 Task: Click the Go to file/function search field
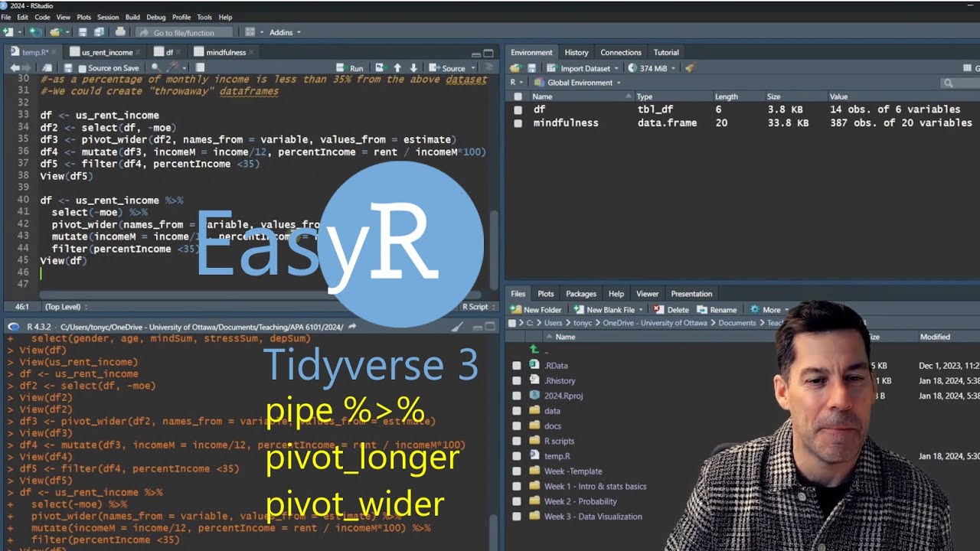click(x=184, y=33)
